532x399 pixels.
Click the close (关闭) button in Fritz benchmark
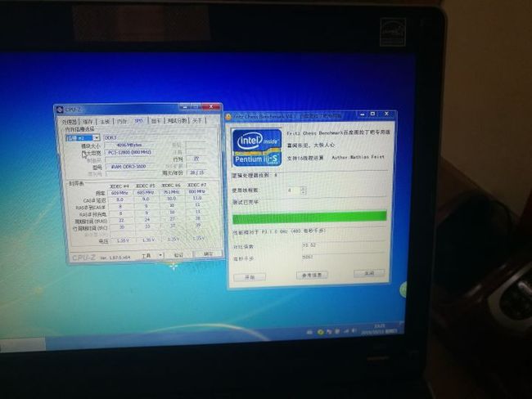369,273
